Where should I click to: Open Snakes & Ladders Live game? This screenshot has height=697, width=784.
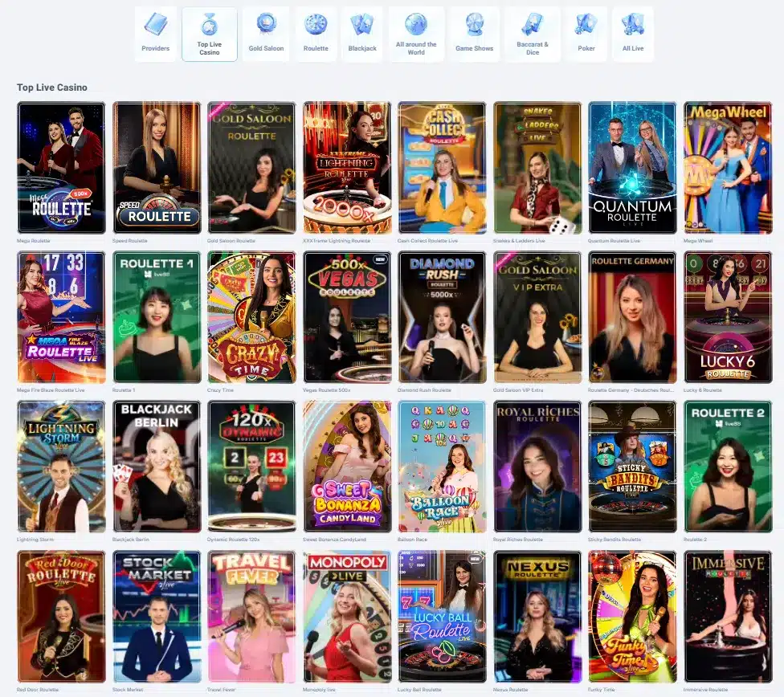[537, 168]
